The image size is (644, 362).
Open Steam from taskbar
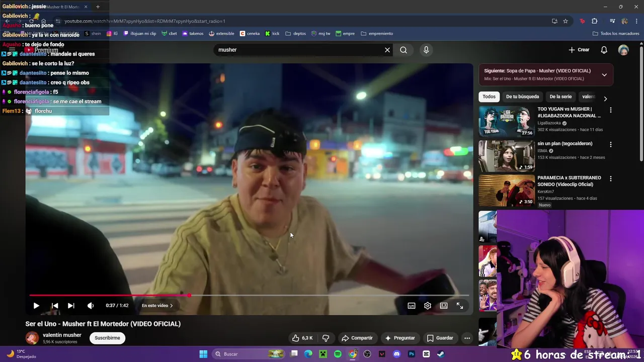point(441,354)
